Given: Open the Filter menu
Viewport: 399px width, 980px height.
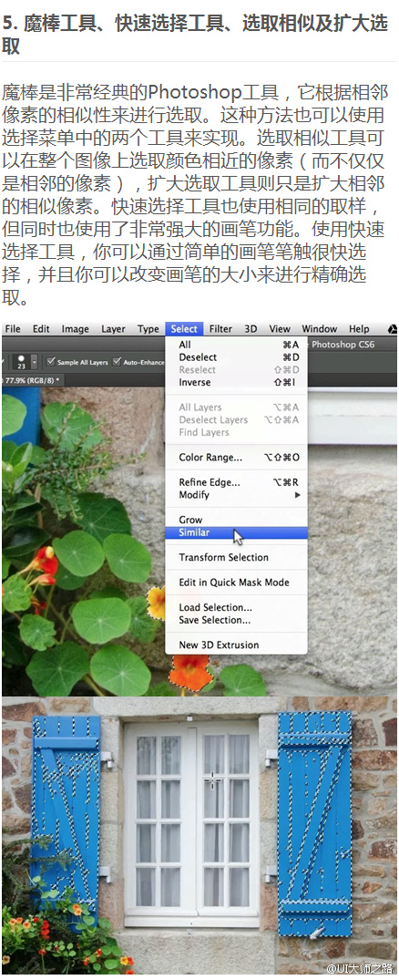Looking at the screenshot, I should (x=220, y=329).
